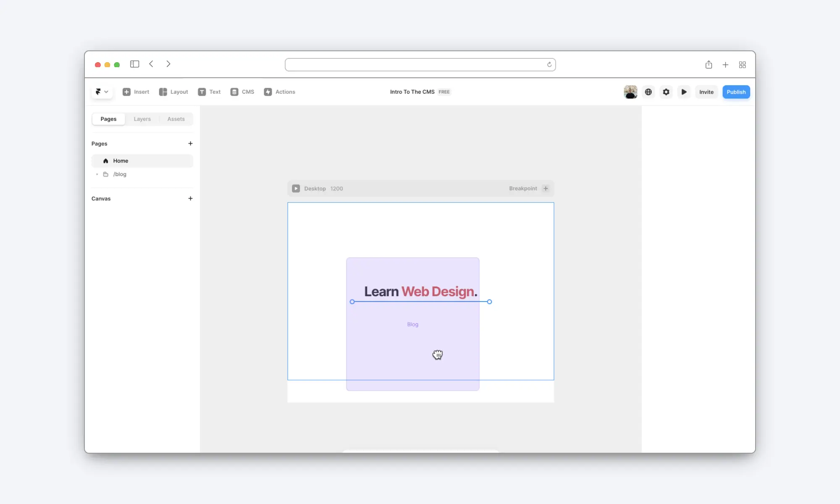Switch to the Assets tab
Image resolution: width=840 pixels, height=504 pixels.
pos(176,118)
